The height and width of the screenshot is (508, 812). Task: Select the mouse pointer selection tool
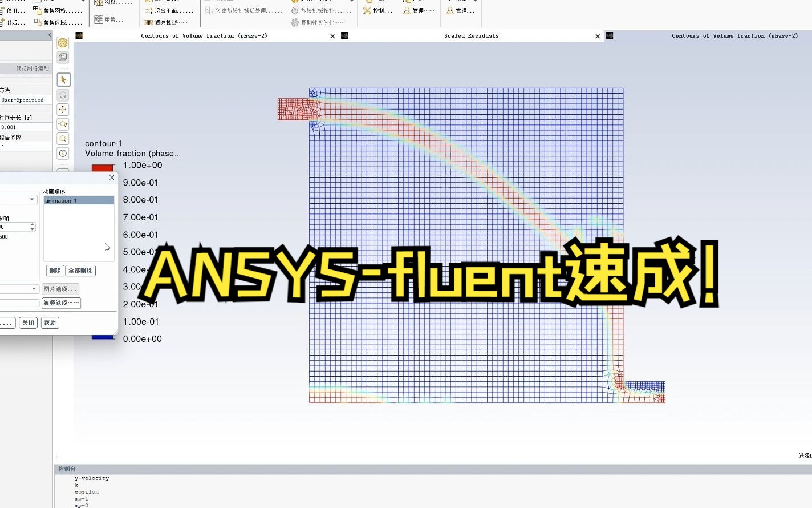click(63, 80)
